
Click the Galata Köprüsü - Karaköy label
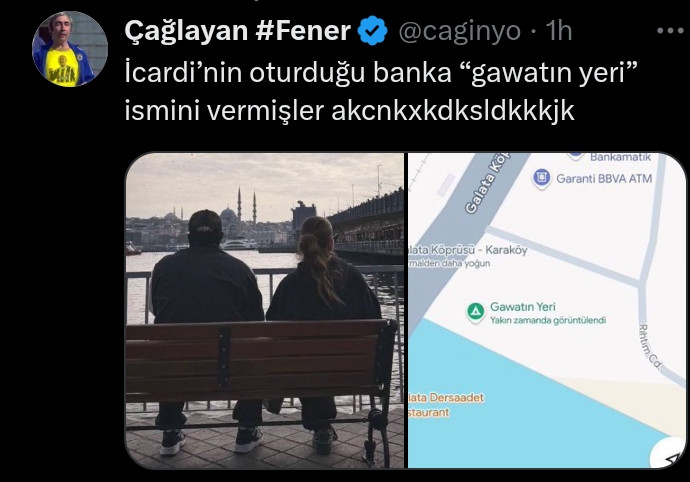click(468, 250)
